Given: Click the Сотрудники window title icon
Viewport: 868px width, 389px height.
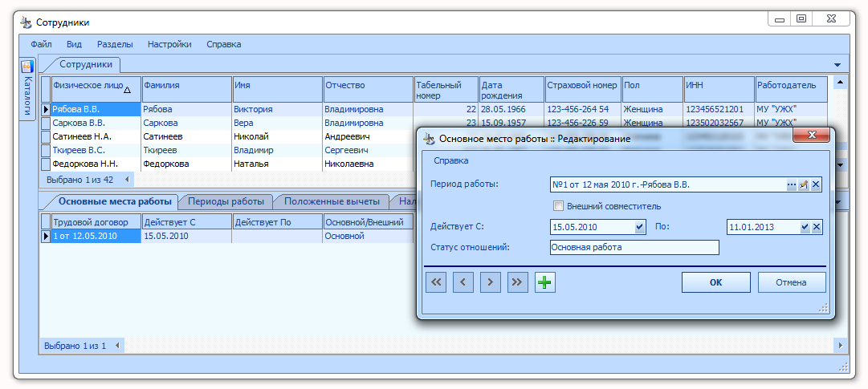Looking at the screenshot, I should point(26,22).
